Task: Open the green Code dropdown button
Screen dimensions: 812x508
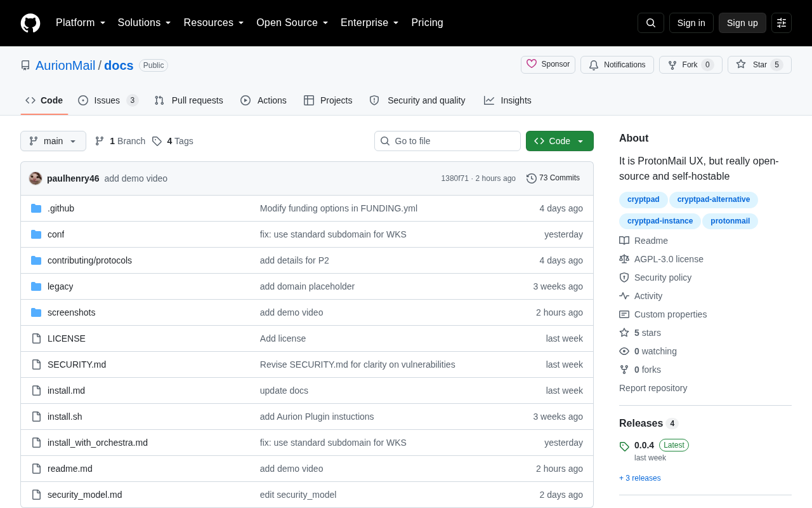Action: pyautogui.click(x=560, y=141)
